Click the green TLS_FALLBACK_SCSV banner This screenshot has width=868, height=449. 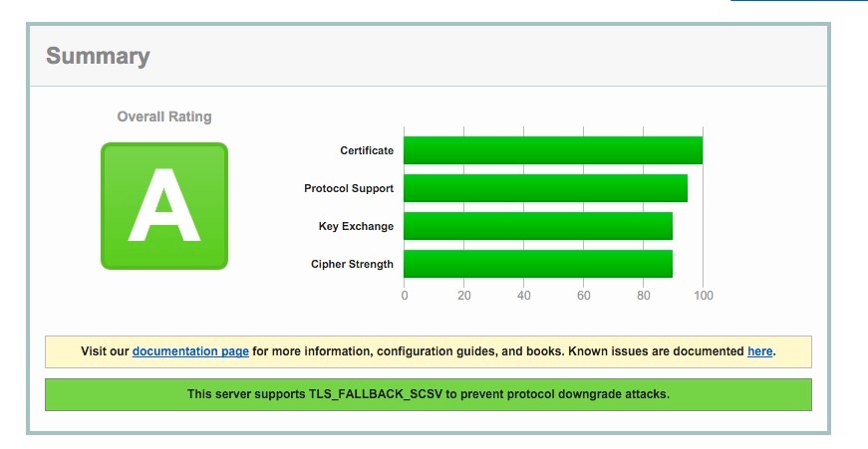428,394
